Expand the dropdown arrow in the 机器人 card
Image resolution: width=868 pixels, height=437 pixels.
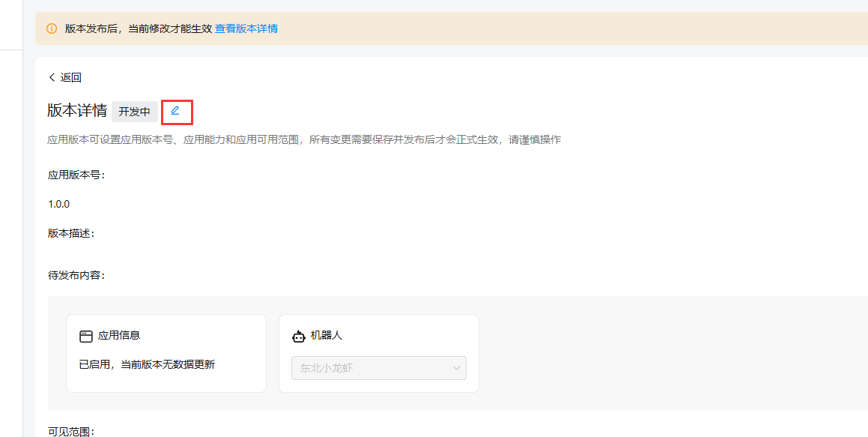456,368
